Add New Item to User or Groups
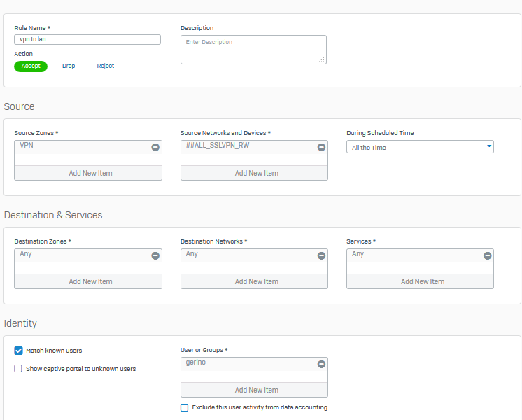522x420 pixels. 256,390
